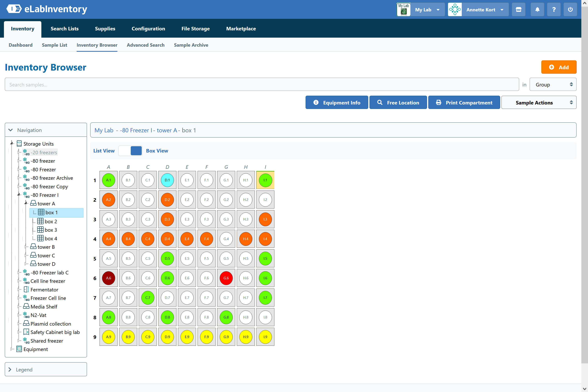Click the box 2 grid icon

pyautogui.click(x=40, y=221)
